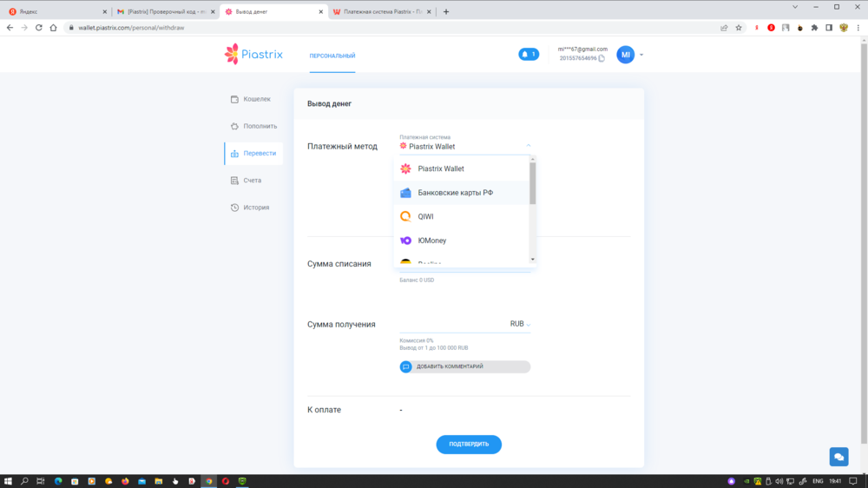Click the MI user avatar
The width and height of the screenshot is (868, 488).
pyautogui.click(x=625, y=55)
